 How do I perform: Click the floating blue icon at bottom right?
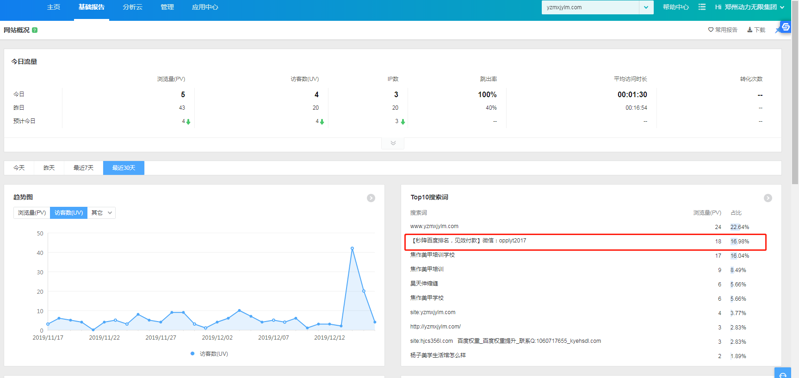[782, 373]
